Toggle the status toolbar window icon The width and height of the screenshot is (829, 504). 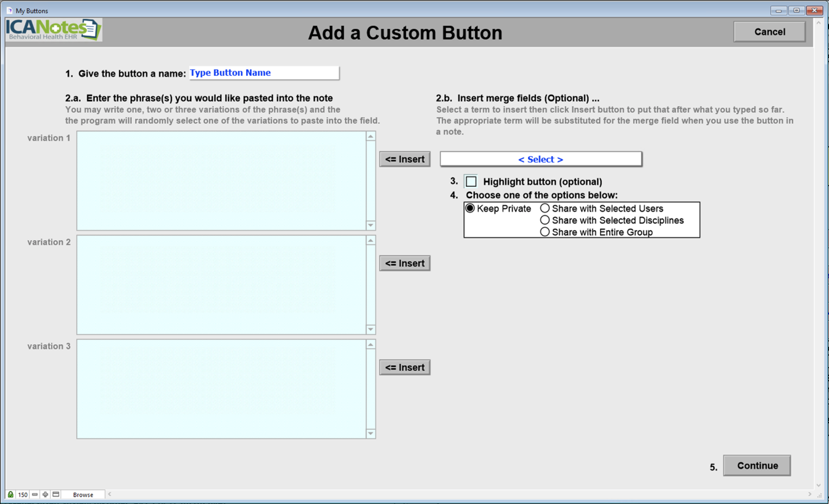[56, 494]
